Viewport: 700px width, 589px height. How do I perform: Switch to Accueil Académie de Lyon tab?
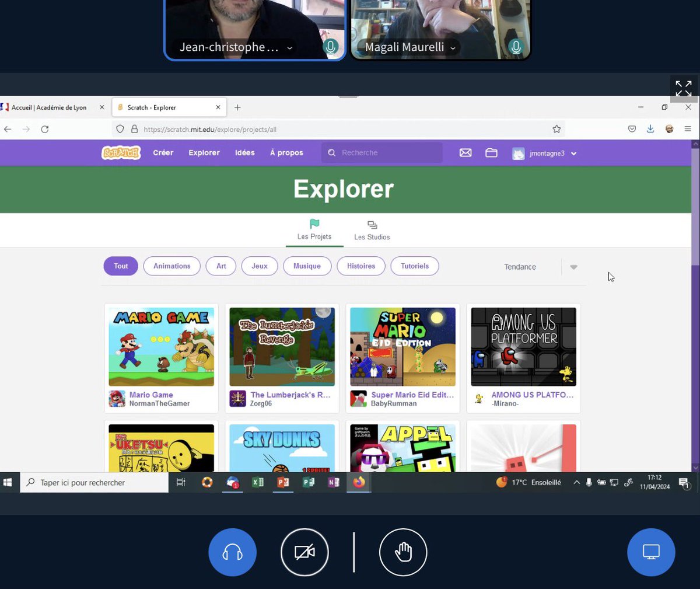49,107
